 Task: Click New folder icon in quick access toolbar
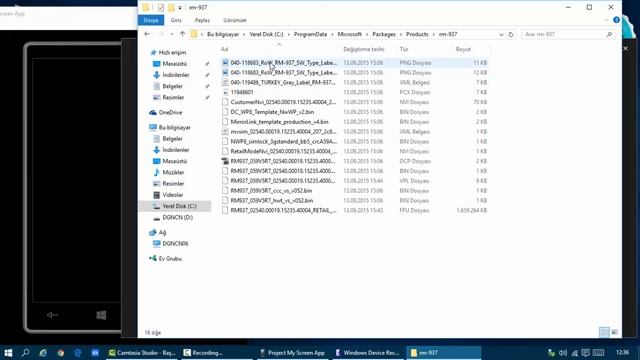click(x=171, y=7)
